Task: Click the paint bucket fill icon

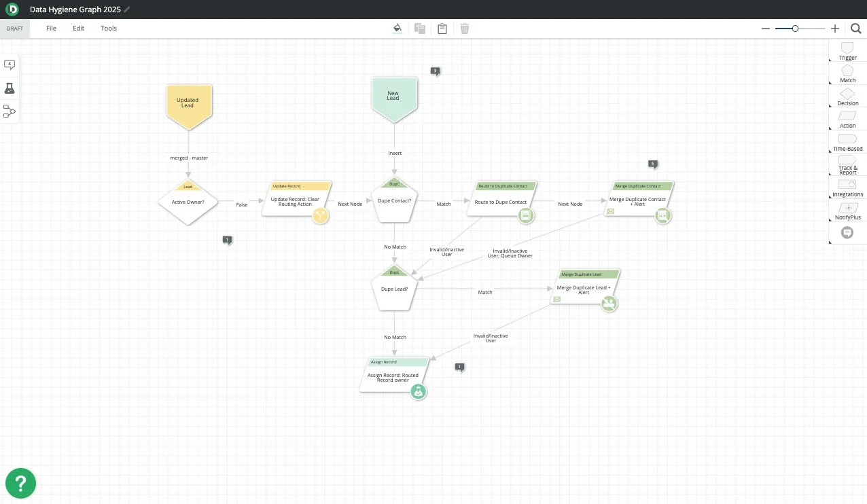Action: coord(397,29)
